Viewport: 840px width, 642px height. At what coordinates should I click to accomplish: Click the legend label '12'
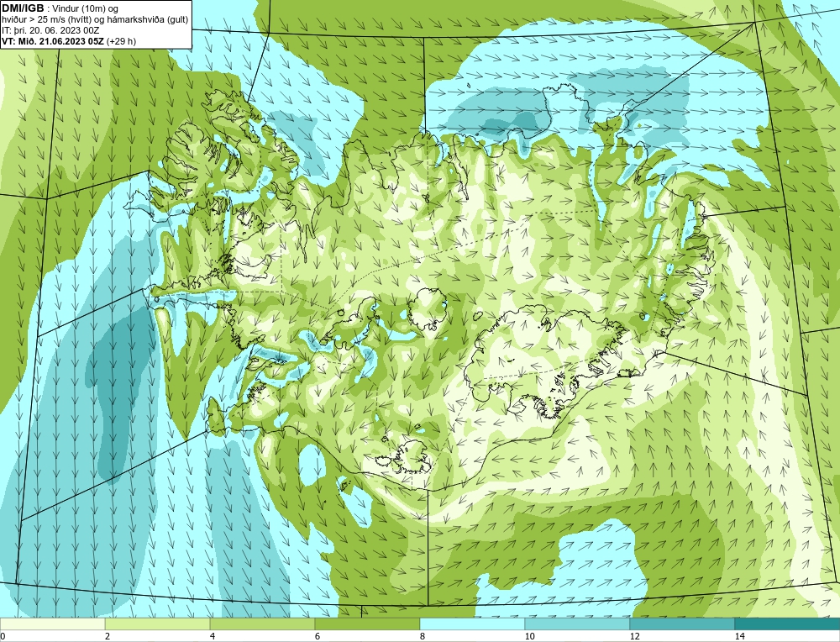click(635, 636)
